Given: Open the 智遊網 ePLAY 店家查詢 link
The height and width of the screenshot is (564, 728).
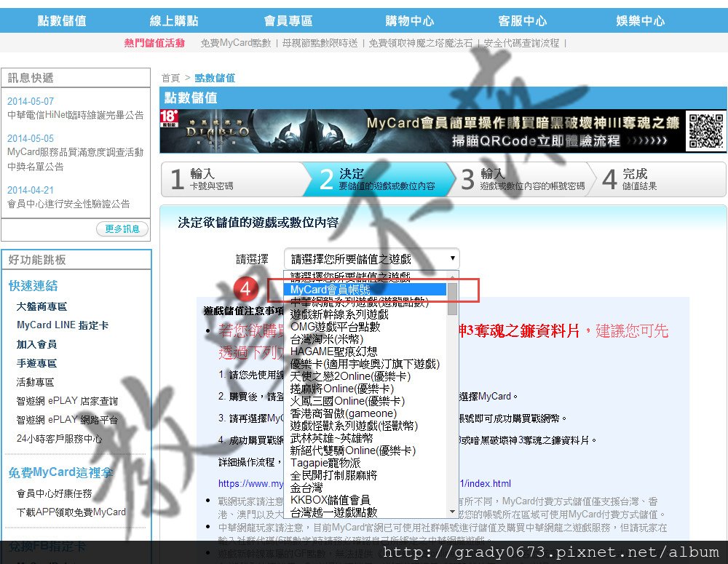Looking at the screenshot, I should (x=67, y=401).
